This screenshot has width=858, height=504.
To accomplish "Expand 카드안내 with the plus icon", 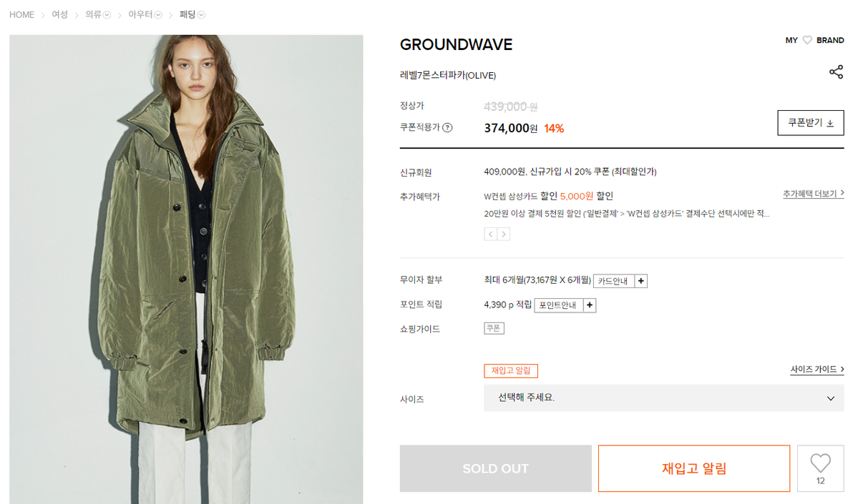I will click(x=640, y=281).
